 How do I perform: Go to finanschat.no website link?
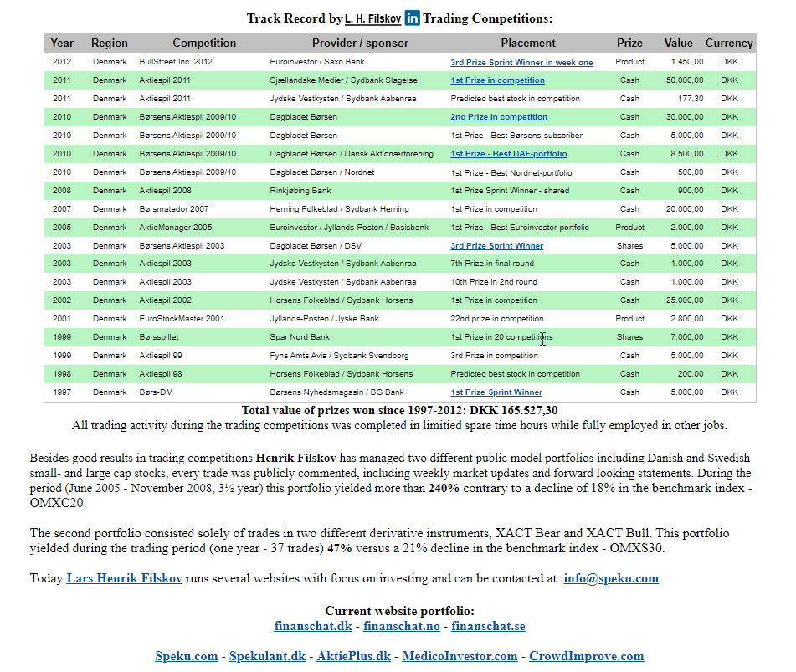(x=402, y=626)
